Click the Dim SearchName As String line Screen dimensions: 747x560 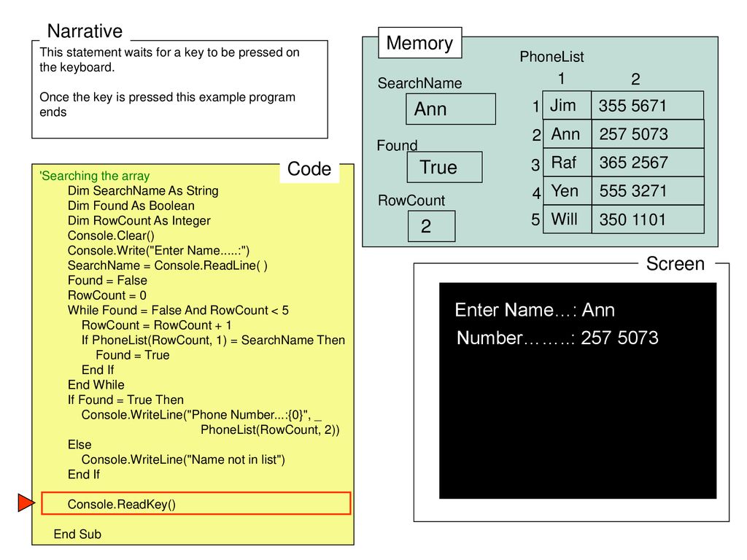coord(143,190)
